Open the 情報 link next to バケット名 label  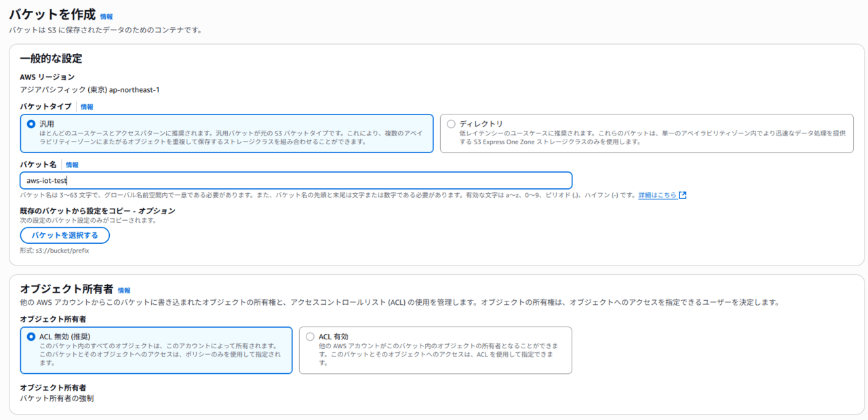[x=72, y=165]
